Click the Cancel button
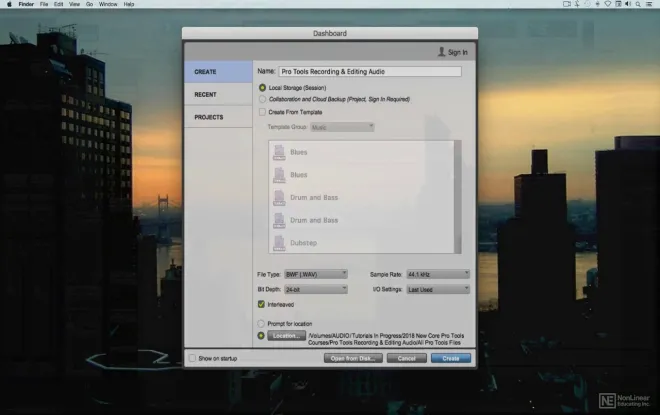 407,358
